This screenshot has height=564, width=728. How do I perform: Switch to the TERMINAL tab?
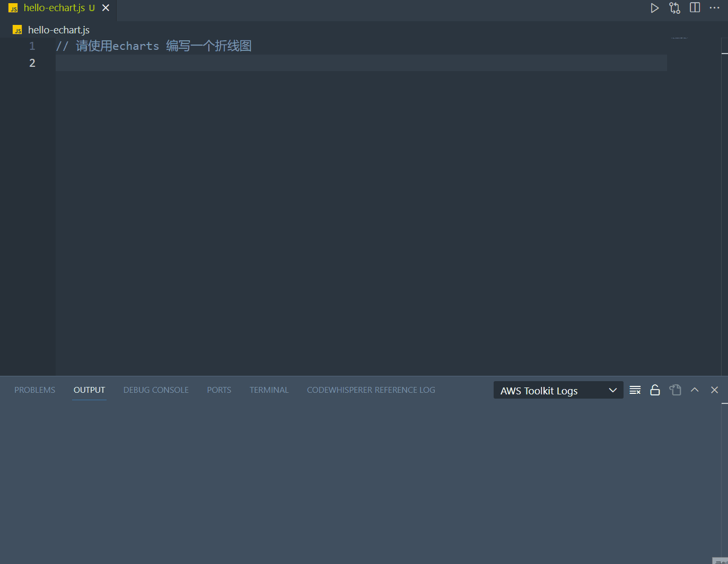269,390
